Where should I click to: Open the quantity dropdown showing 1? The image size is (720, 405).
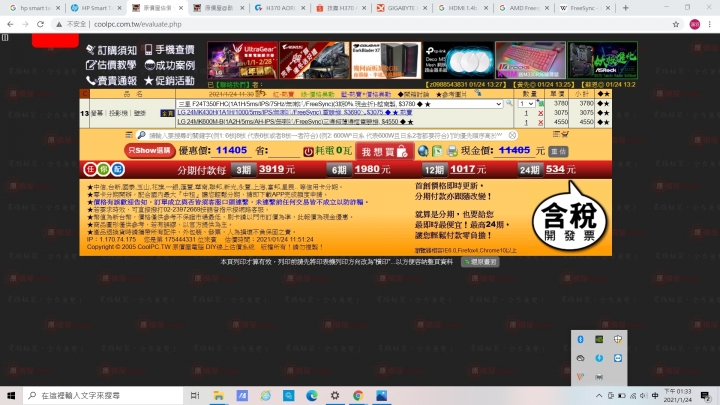[x=526, y=104]
